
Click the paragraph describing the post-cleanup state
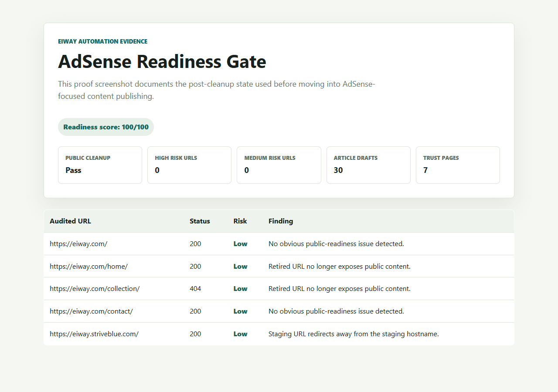pos(217,90)
